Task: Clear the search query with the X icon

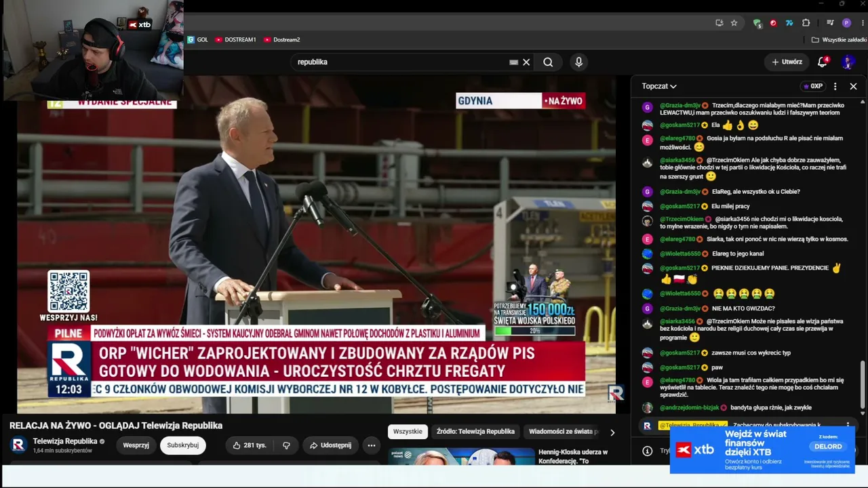Action: click(526, 62)
